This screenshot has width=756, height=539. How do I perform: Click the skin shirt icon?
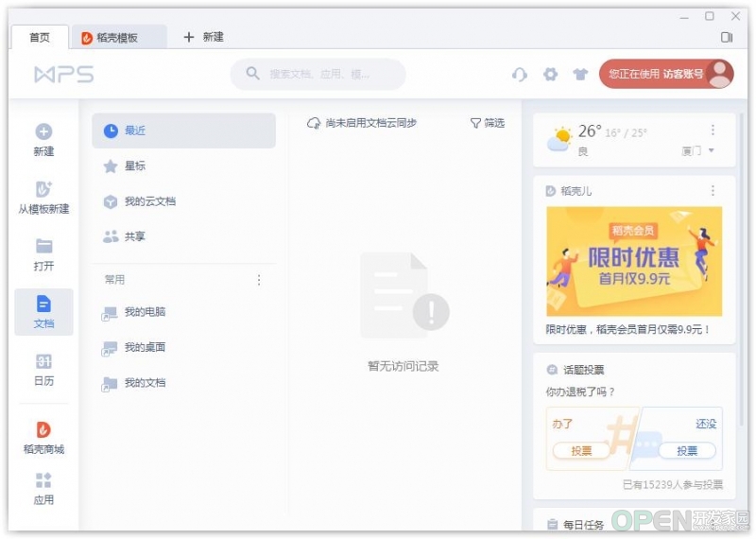[580, 75]
